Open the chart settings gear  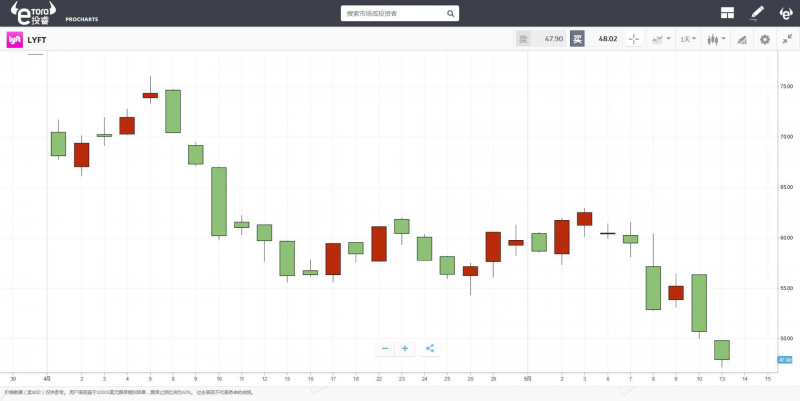(x=765, y=39)
